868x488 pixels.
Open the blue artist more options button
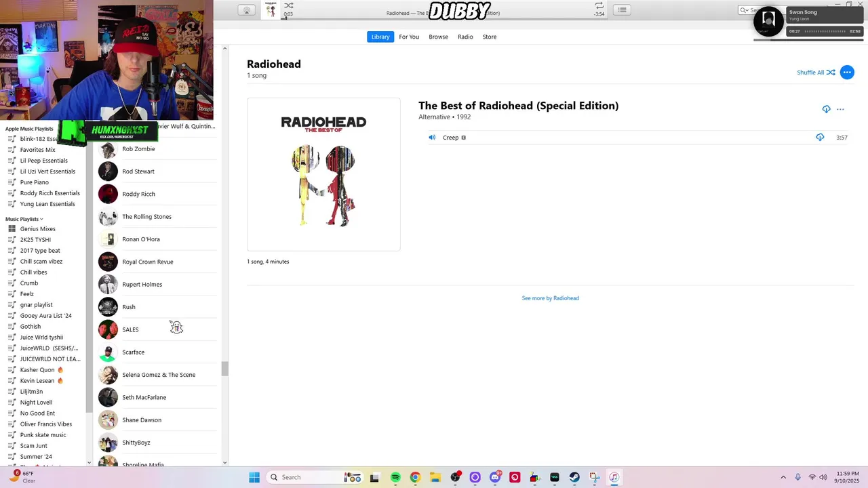(847, 73)
